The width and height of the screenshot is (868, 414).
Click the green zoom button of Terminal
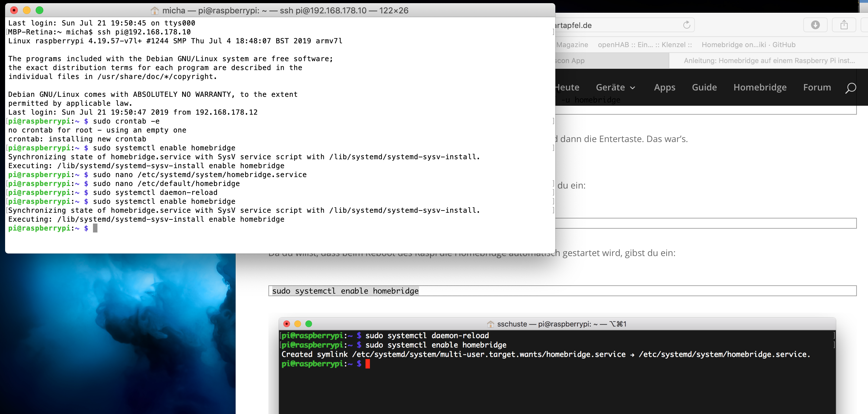click(x=39, y=10)
